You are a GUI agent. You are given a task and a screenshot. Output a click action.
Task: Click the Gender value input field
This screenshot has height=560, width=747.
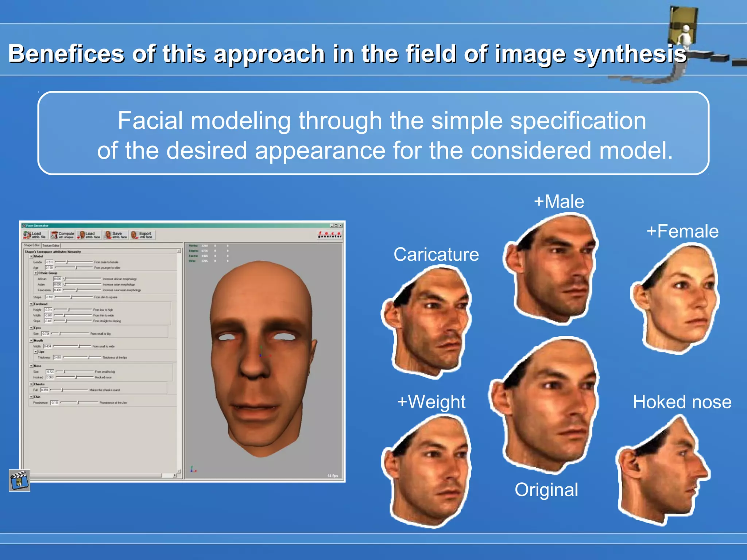(49, 262)
